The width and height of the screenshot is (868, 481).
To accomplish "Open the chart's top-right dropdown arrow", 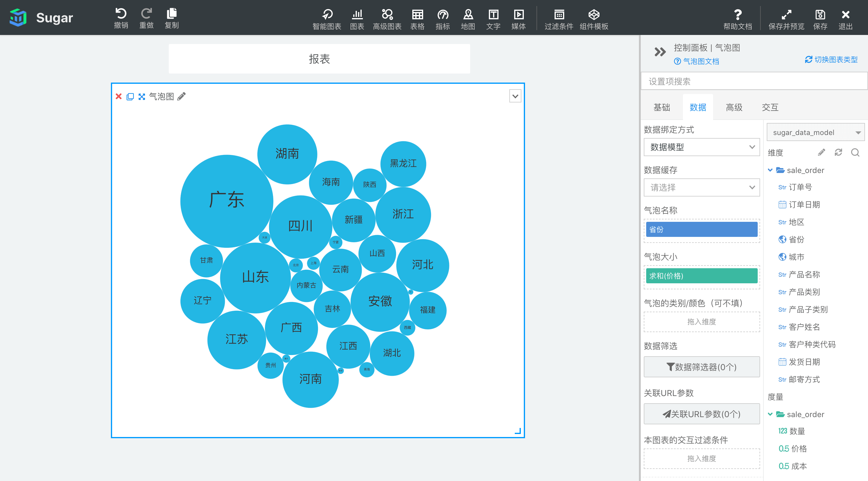I will pos(515,96).
